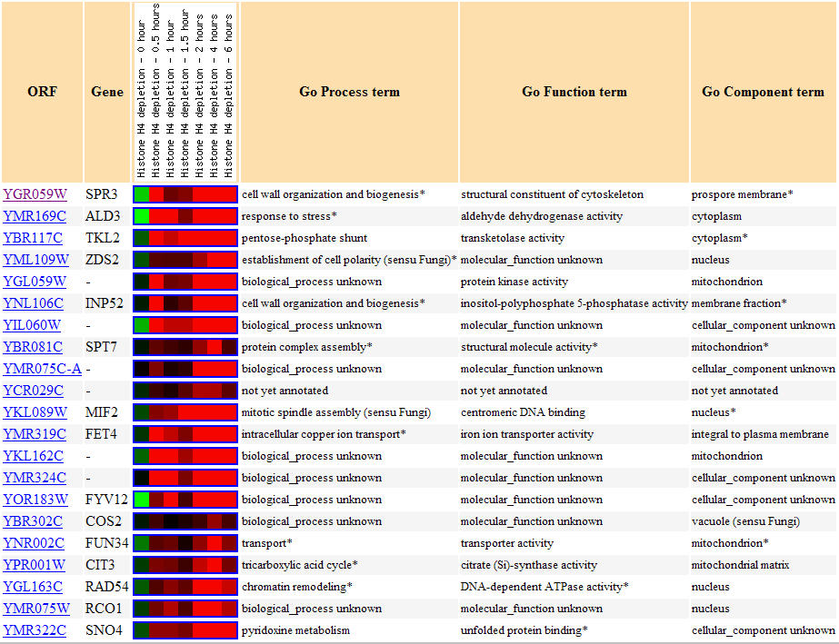
Task: Click the YCR029C not-yet-annotated ORF link
Action: coord(34,391)
